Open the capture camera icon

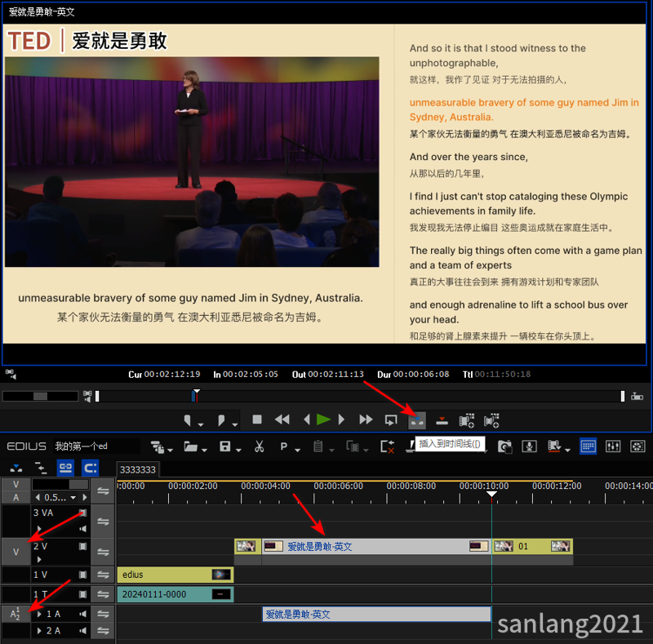click(504, 447)
